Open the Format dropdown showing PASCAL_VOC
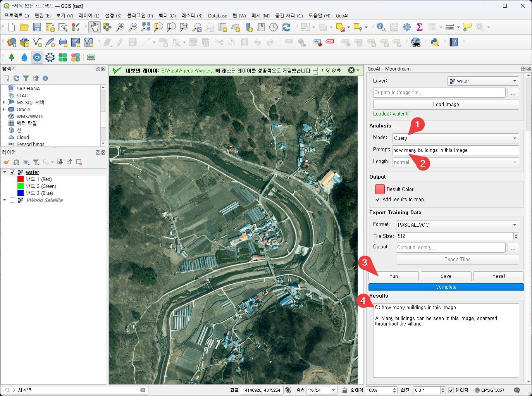532x396 pixels. click(457, 225)
